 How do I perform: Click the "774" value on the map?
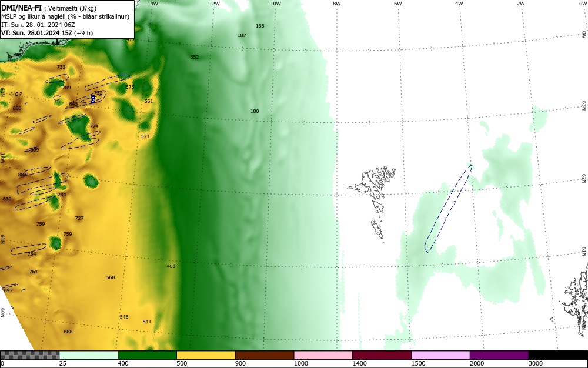(x=93, y=126)
